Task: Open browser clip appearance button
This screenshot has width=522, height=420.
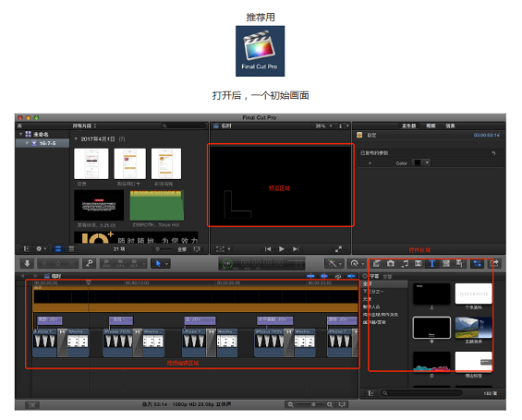Action: (x=197, y=248)
